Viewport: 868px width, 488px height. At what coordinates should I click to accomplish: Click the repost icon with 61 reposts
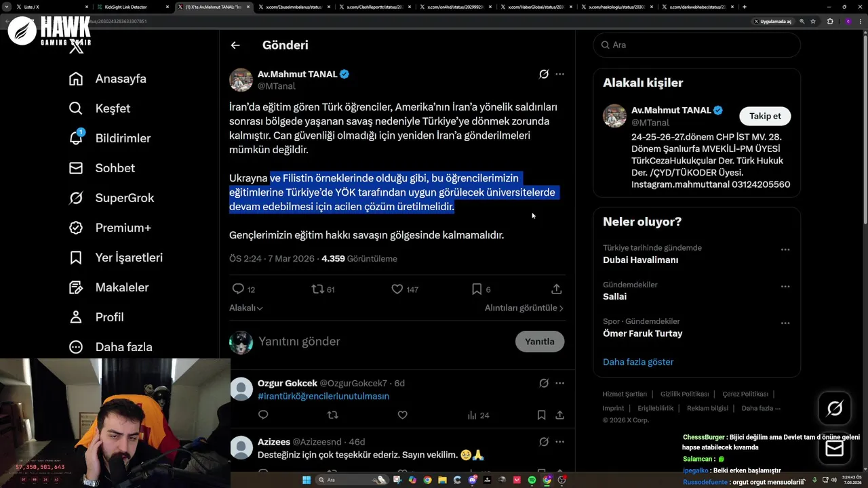(x=317, y=289)
